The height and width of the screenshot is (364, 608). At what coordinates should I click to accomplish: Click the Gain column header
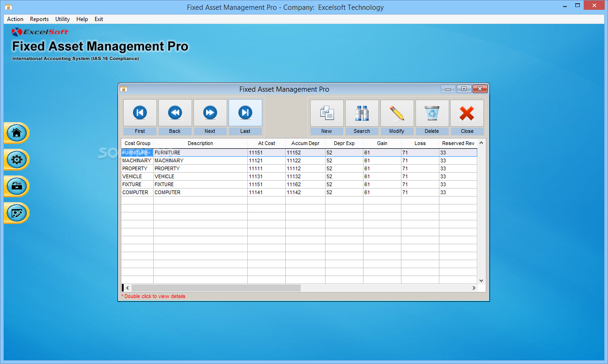click(x=382, y=143)
